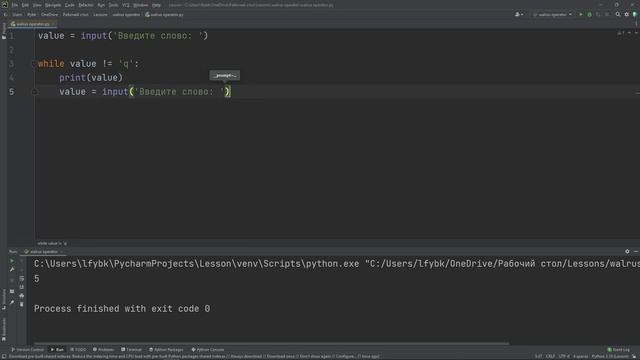This screenshot has width=640, height=360.
Task: Open the Event Log
Action: (619, 350)
